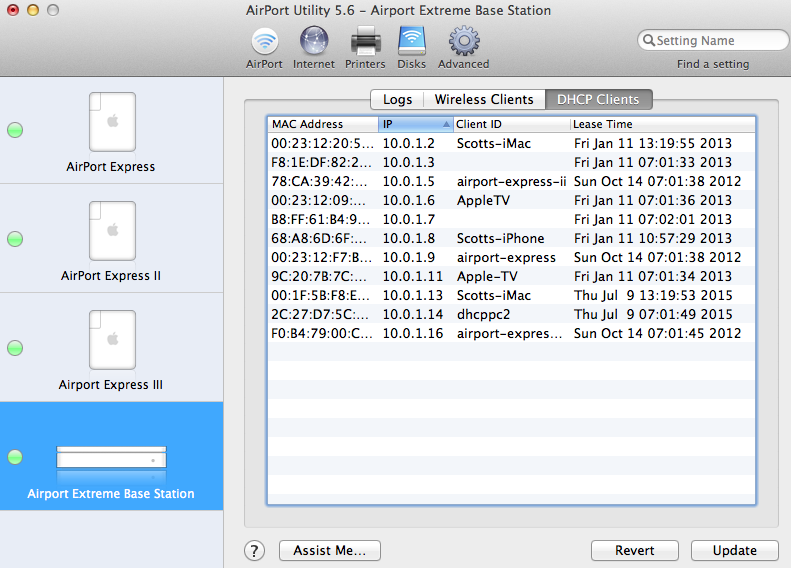
Task: Select the row with IP 10.0.1.7
Action: coord(512,219)
